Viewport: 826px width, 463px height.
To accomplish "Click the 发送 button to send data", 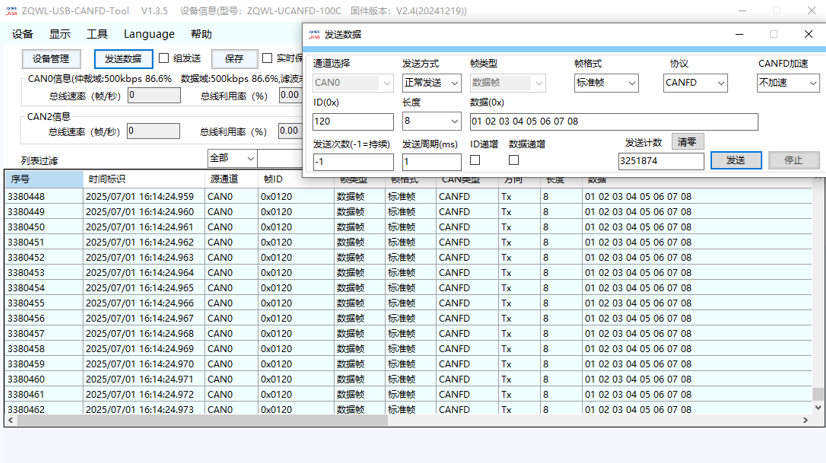I will (x=736, y=160).
